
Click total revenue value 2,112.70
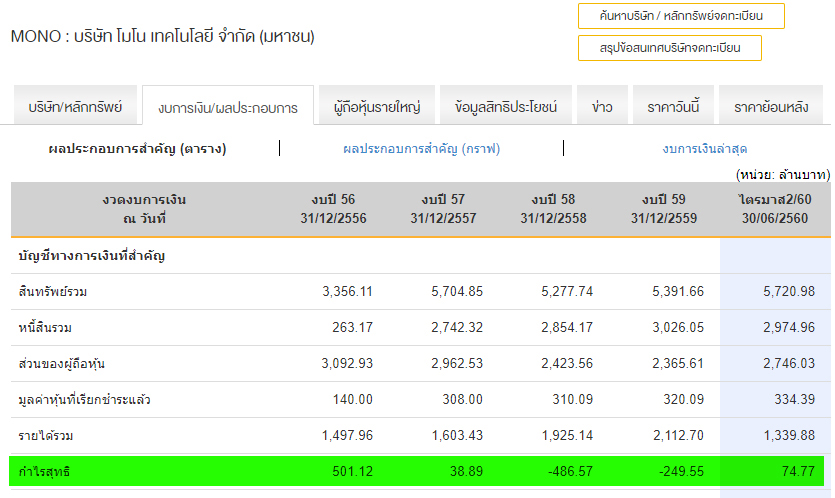(x=678, y=435)
